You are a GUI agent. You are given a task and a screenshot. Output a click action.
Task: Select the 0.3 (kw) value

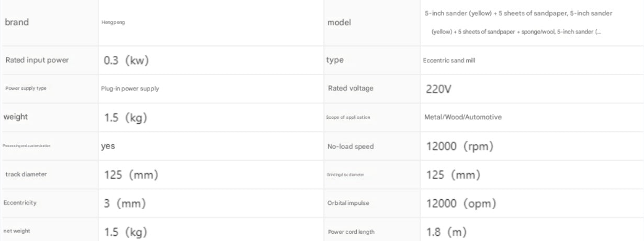(126, 60)
